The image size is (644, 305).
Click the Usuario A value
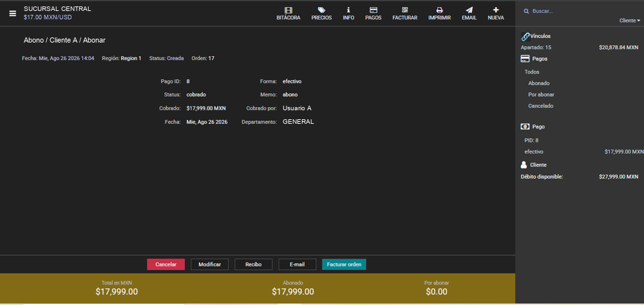(297, 108)
